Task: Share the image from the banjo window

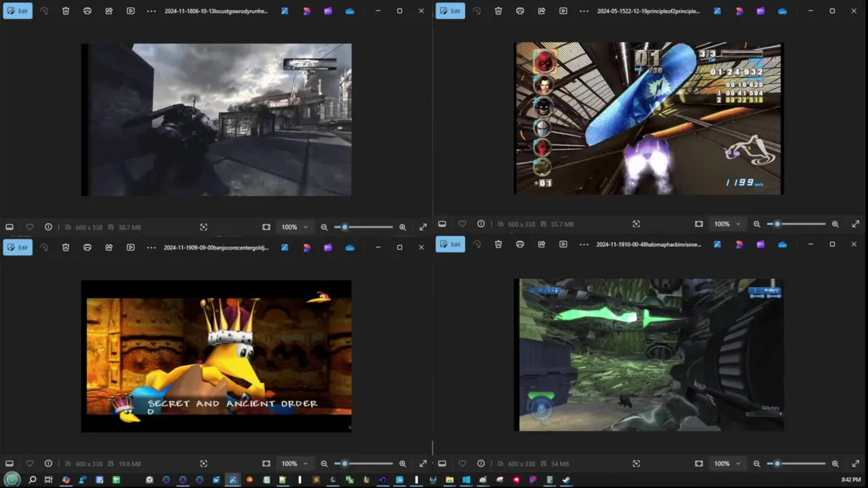Action: click(x=109, y=247)
